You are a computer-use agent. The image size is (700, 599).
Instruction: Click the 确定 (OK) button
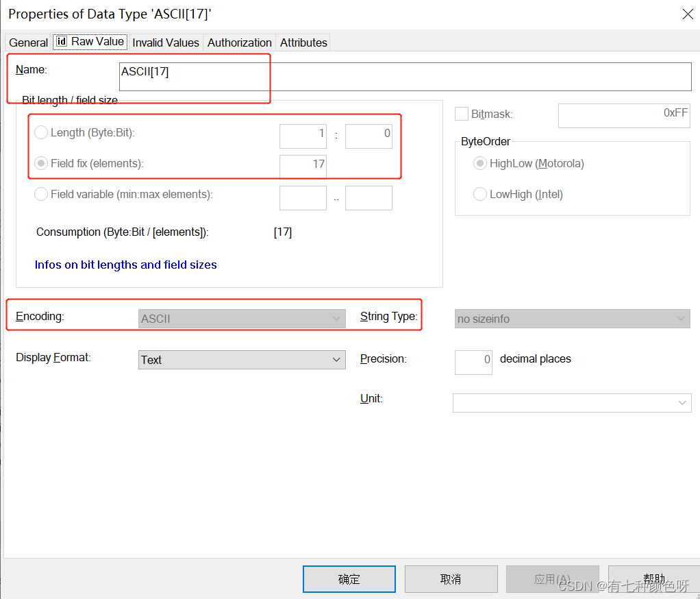click(349, 579)
